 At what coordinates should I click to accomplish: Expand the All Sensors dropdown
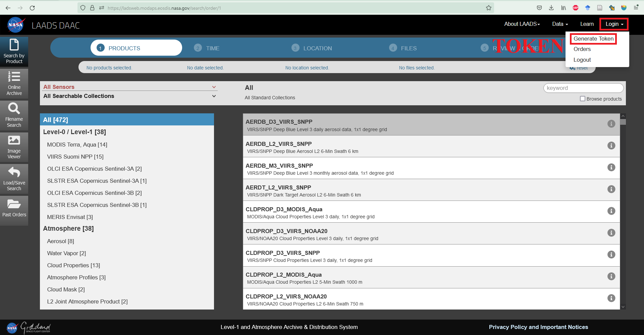coord(130,87)
